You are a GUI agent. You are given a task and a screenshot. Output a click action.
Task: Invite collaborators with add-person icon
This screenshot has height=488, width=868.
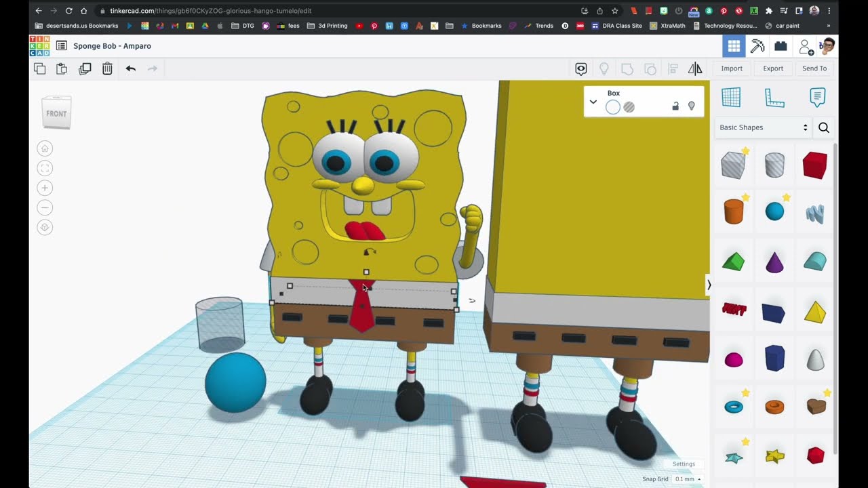point(806,47)
